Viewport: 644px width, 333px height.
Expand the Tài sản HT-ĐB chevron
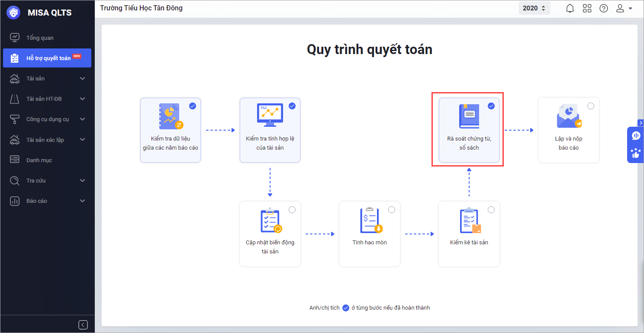click(x=83, y=99)
